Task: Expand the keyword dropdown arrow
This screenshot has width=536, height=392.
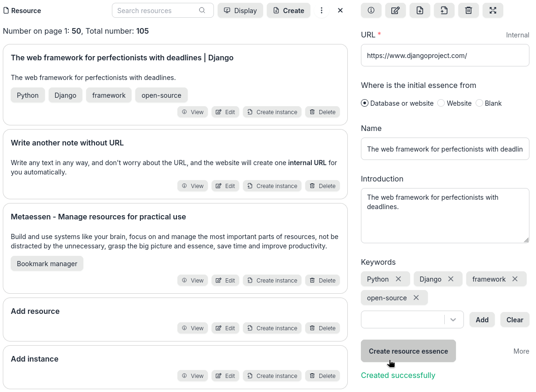Action: point(453,319)
